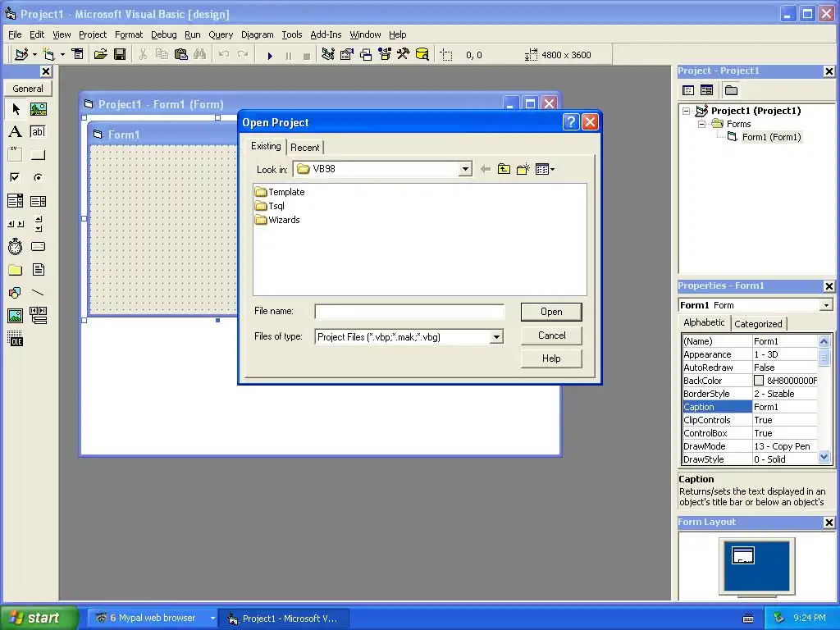Image resolution: width=840 pixels, height=630 pixels.
Task: Select the ComboBox tool in toolbox
Action: [15, 201]
